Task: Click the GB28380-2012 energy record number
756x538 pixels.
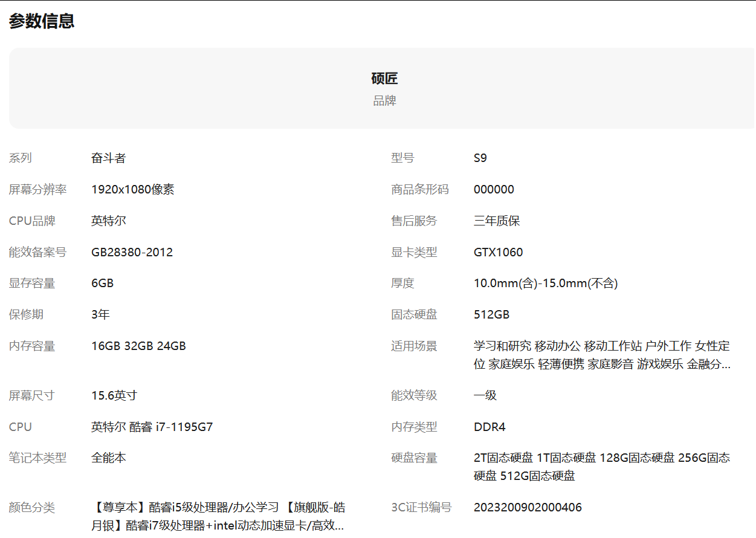Action: (132, 252)
